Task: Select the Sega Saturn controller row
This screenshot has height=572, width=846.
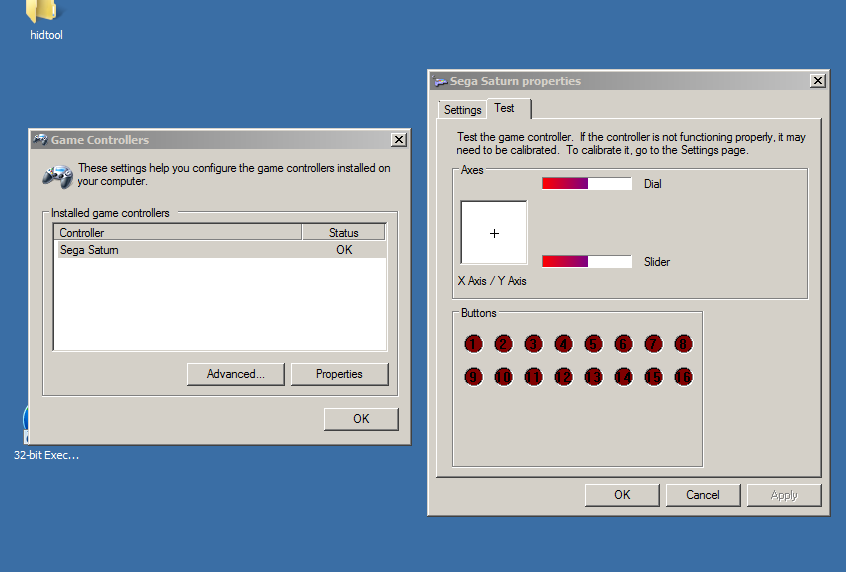Action: coord(222,250)
